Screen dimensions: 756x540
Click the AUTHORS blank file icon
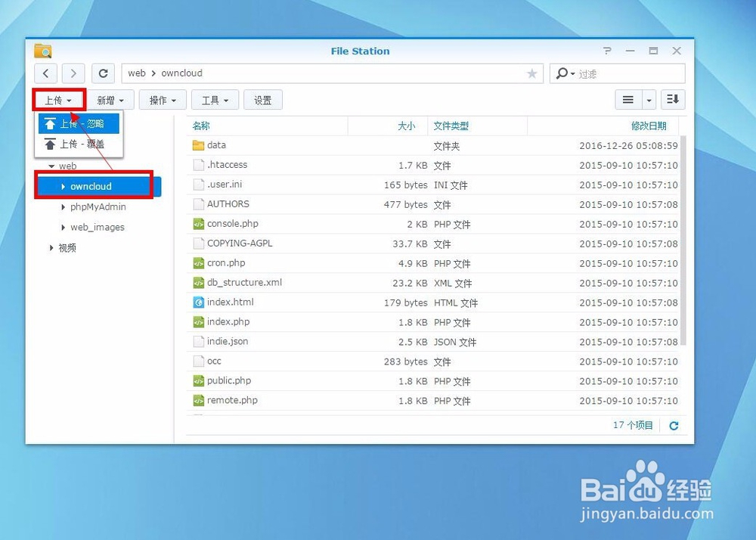(198, 204)
